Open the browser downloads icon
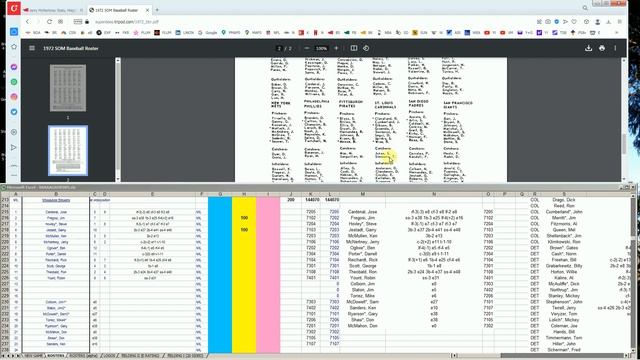Image resolution: width=640 pixels, height=360 pixels. click(609, 22)
